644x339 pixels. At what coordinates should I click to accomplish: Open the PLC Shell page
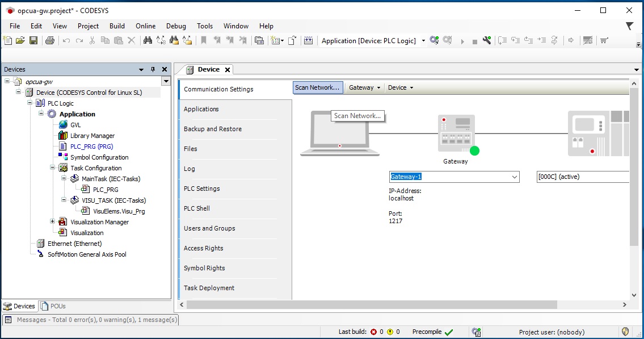point(197,208)
